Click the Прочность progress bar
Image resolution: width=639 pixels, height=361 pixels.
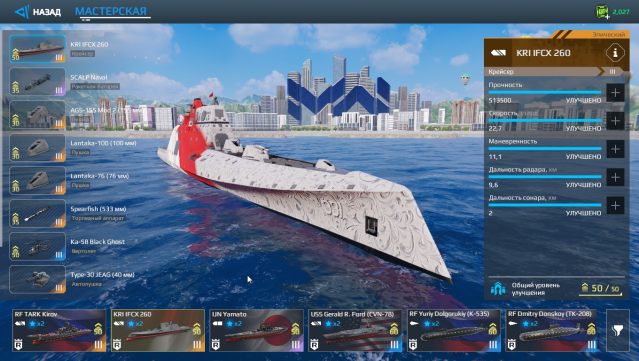click(x=545, y=92)
